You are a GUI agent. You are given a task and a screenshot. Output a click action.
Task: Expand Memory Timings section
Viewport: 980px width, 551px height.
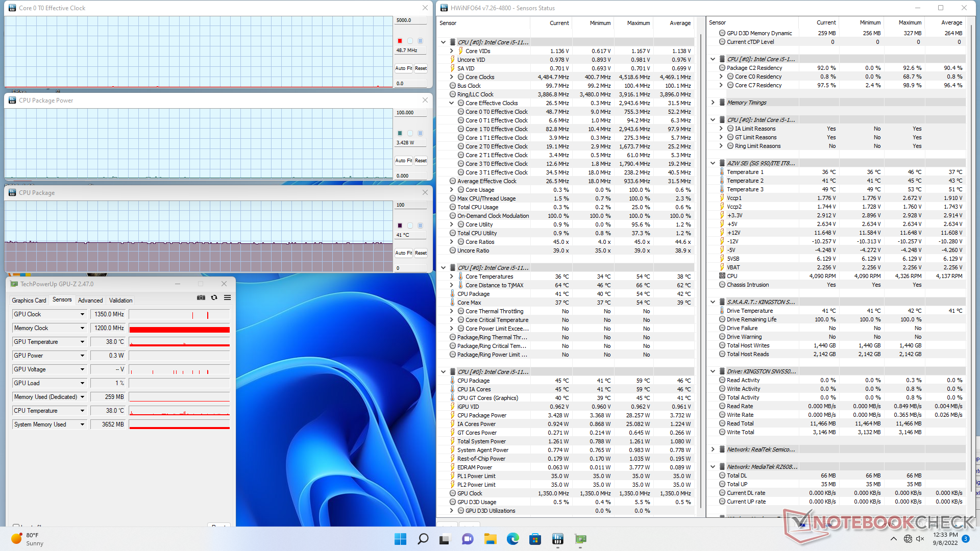[x=713, y=103]
